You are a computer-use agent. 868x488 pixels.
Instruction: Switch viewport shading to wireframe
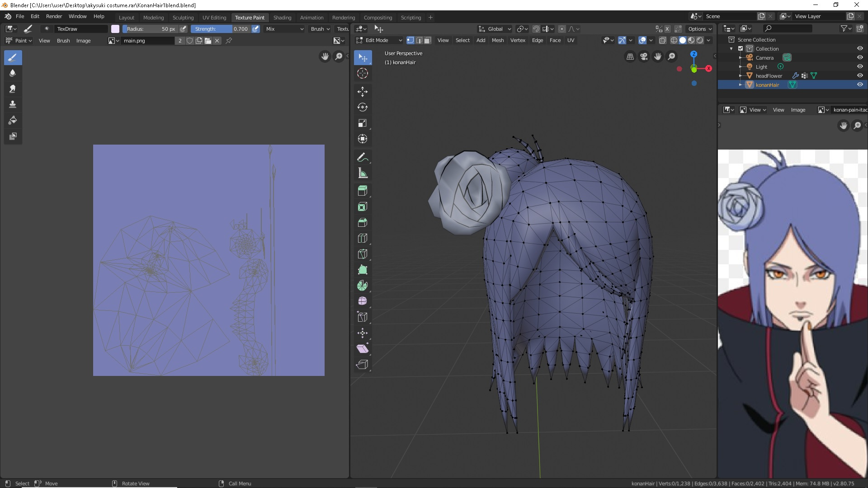(674, 40)
